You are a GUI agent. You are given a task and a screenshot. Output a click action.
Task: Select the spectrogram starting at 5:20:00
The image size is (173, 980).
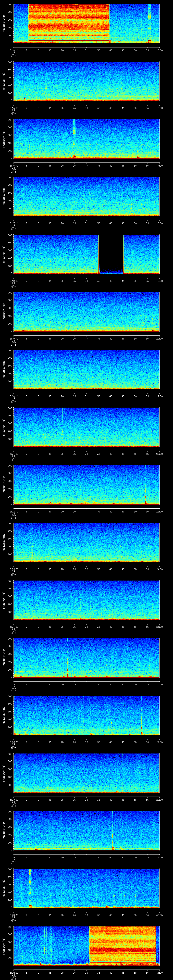pos(86,369)
